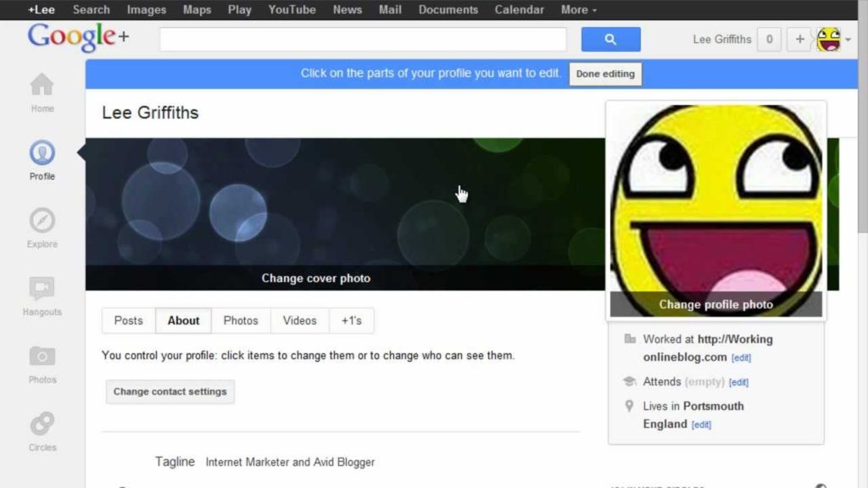The width and height of the screenshot is (868, 488).
Task: Click the Share plus icon button
Action: [799, 39]
